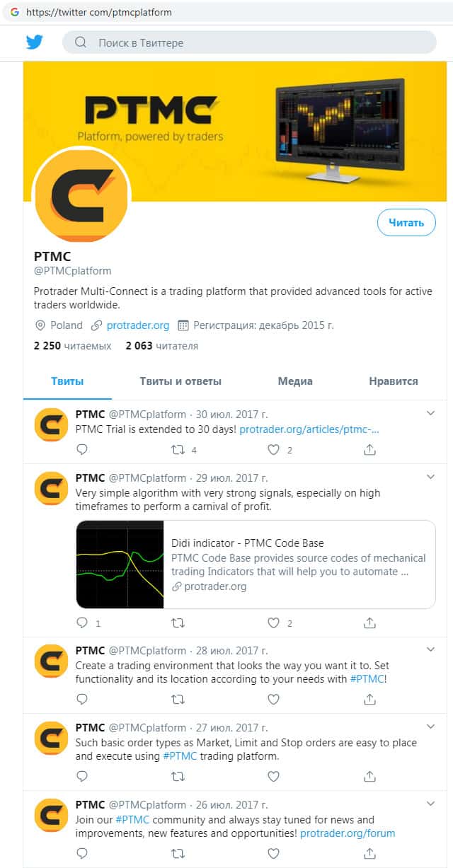Share the July 26 community tweet

[369, 853]
